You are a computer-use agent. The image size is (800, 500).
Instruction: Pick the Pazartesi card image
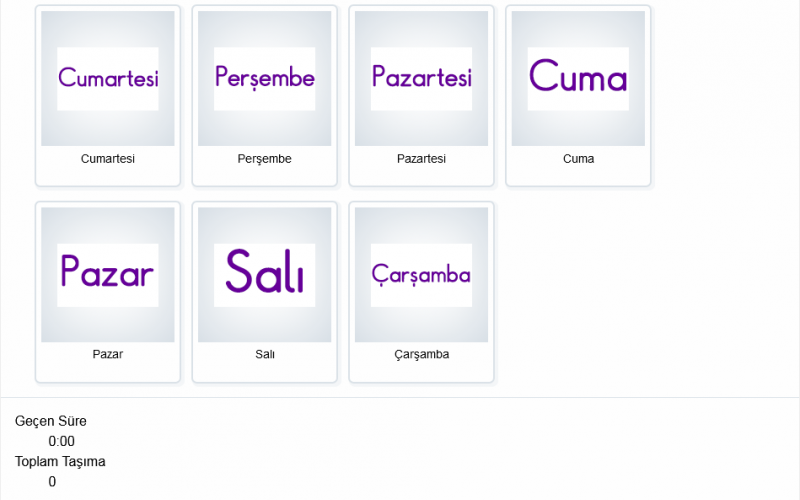click(x=421, y=78)
